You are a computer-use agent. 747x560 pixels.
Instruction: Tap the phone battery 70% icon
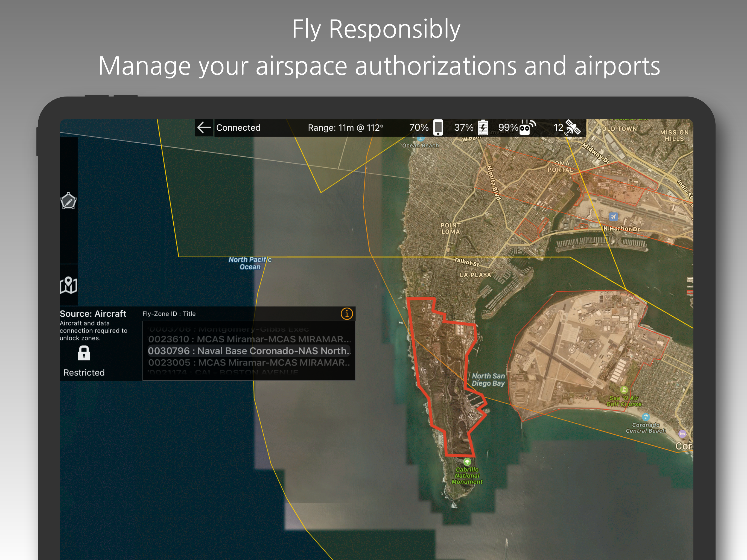pyautogui.click(x=438, y=128)
